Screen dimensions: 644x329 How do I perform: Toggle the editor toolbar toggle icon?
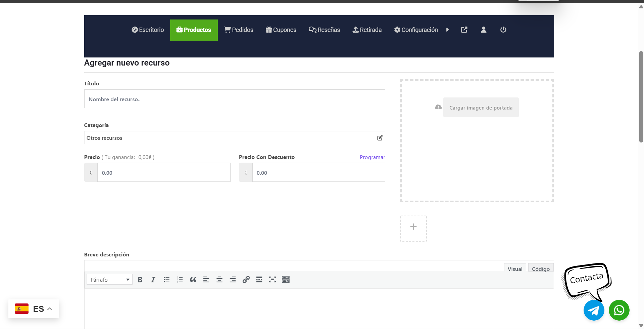coord(286,280)
